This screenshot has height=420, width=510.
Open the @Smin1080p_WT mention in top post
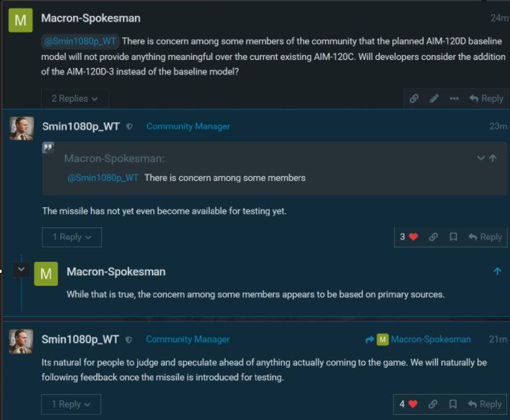point(80,42)
